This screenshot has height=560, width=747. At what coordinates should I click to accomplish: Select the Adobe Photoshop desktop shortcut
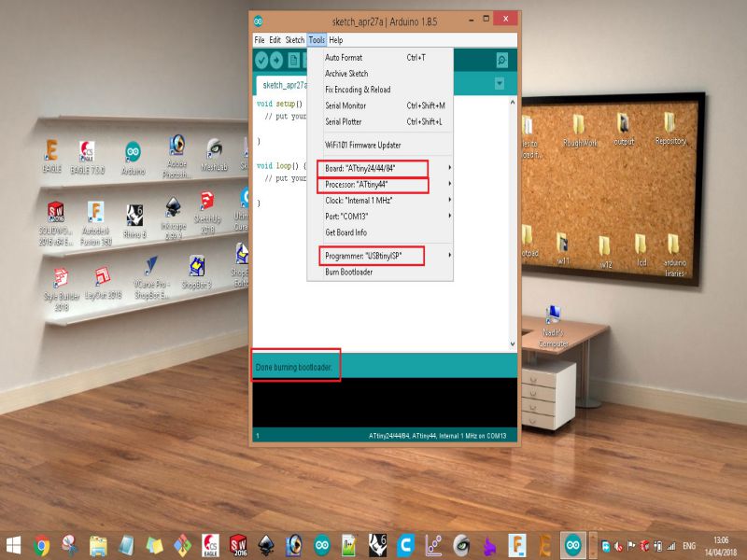pyautogui.click(x=176, y=157)
